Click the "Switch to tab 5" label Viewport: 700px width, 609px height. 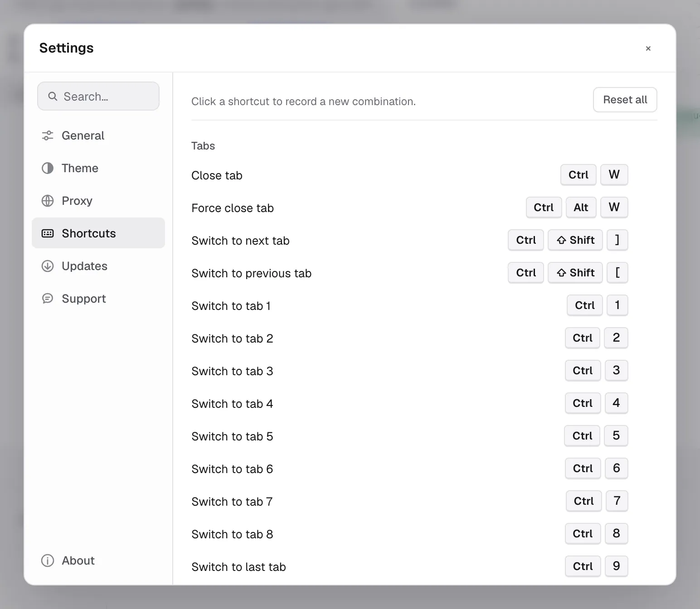click(232, 436)
